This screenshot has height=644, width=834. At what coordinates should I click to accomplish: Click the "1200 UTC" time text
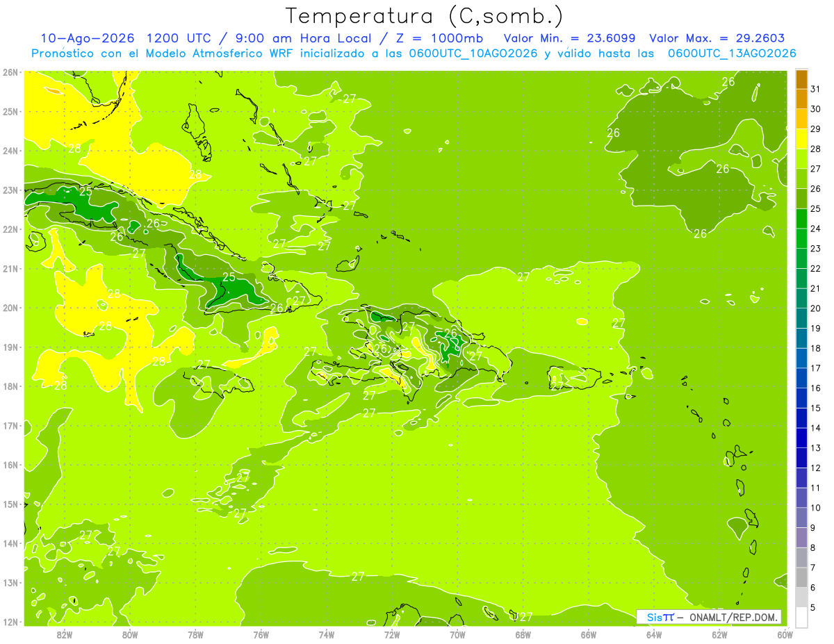(x=179, y=38)
